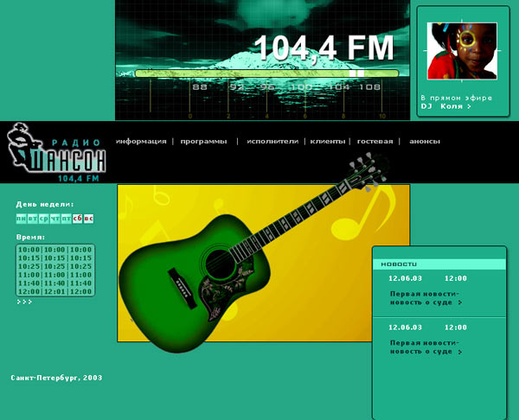Image resolution: width=519 pixels, height=420 pixels.
Task: Select Friday (пт) day button
Action: pyautogui.click(x=66, y=218)
